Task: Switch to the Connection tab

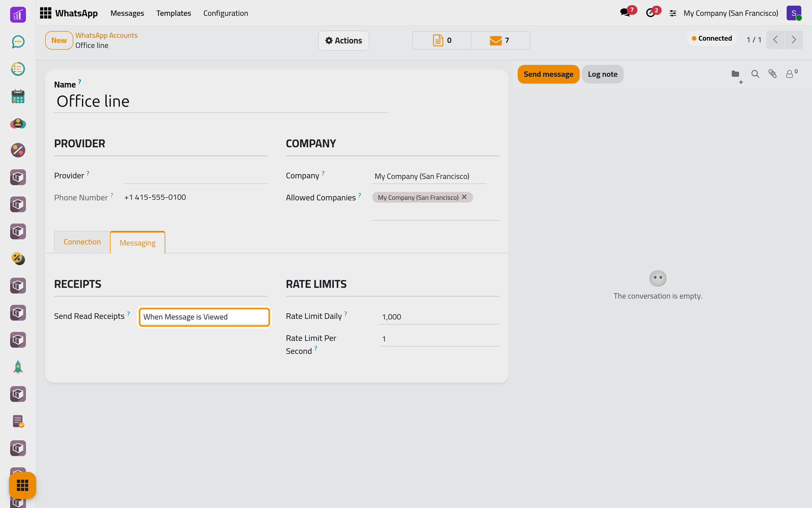Action: coord(82,242)
